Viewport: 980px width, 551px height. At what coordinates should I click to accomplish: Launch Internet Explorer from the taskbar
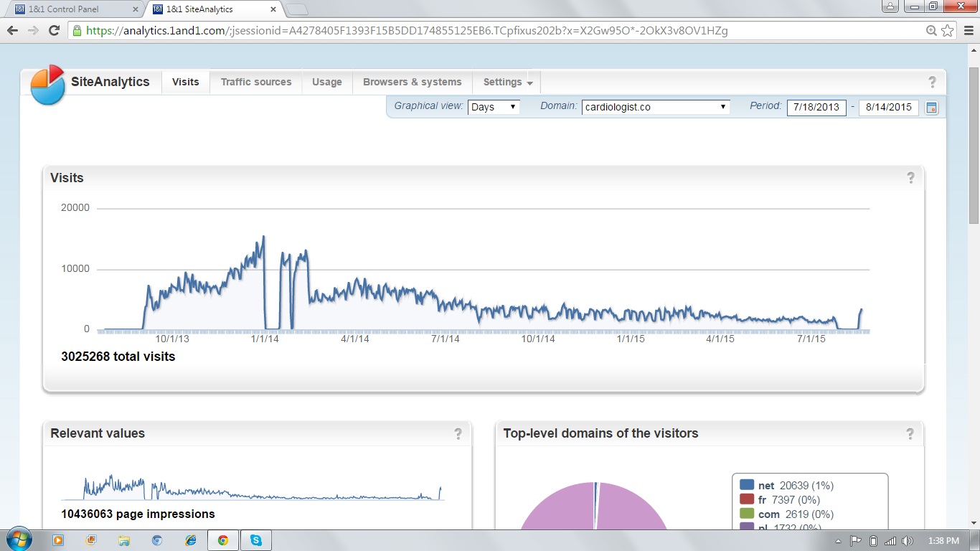[190, 540]
